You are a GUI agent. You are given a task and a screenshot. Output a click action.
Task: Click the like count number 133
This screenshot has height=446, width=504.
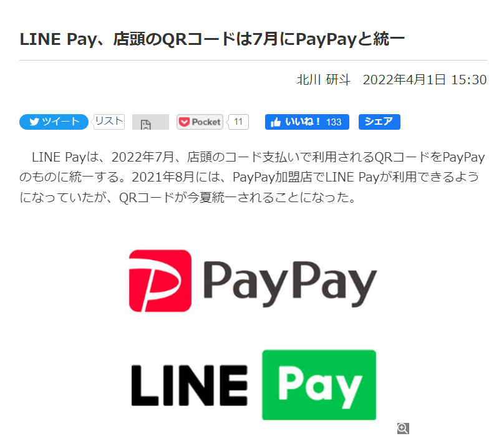[334, 122]
